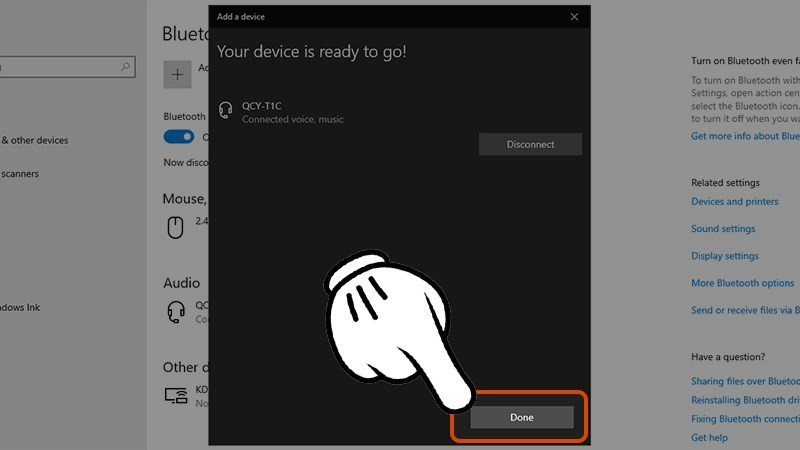Open Send or receive files via Bluetooth

pos(745,310)
